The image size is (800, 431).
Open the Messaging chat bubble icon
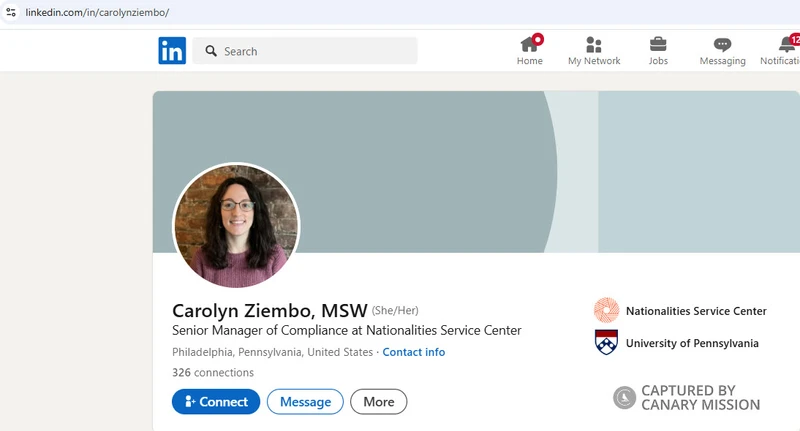[722, 44]
